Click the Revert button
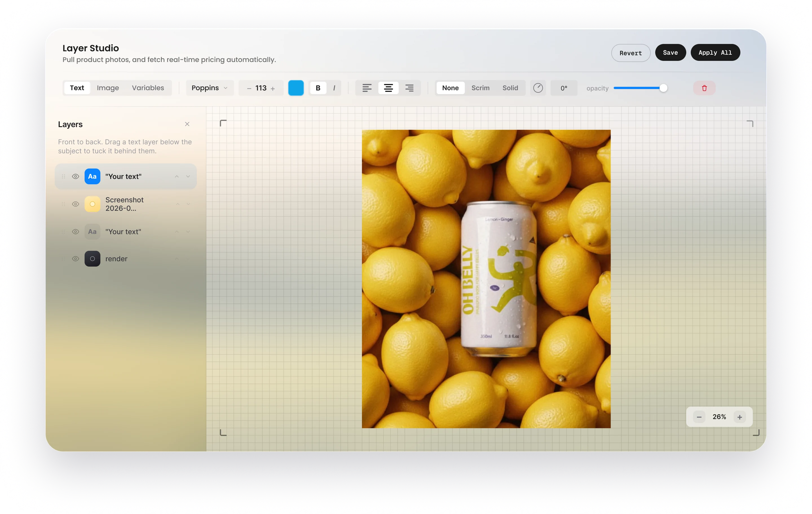 (x=631, y=53)
